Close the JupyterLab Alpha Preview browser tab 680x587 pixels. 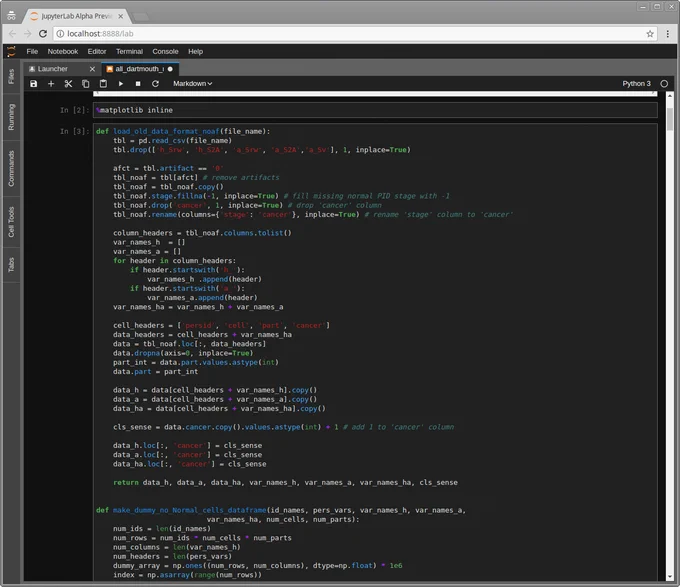click(121, 16)
